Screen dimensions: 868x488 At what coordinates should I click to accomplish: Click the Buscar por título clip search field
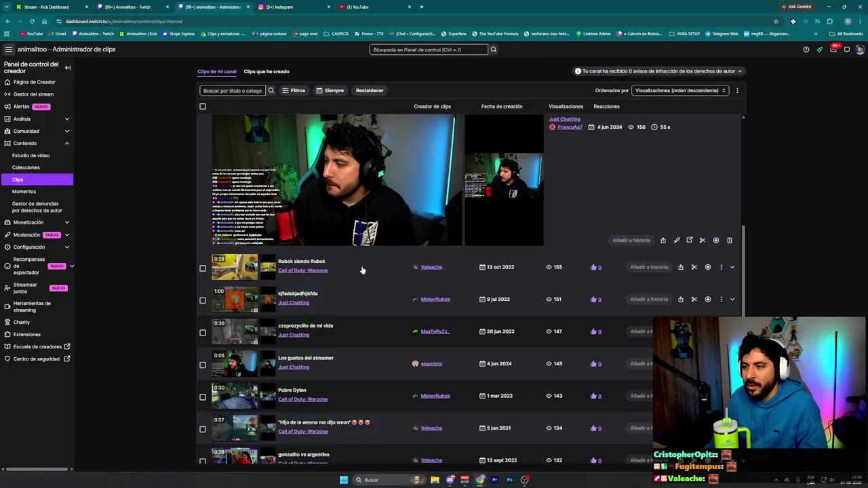coord(232,90)
